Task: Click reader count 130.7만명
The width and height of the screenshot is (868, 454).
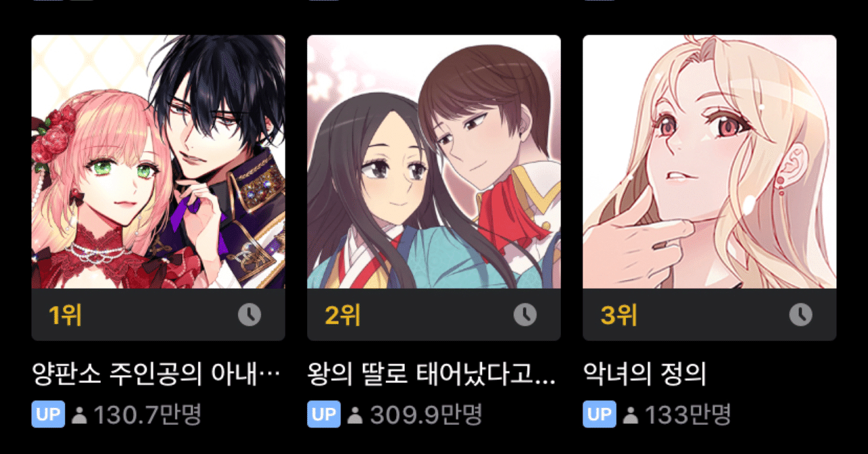Action: (148, 415)
